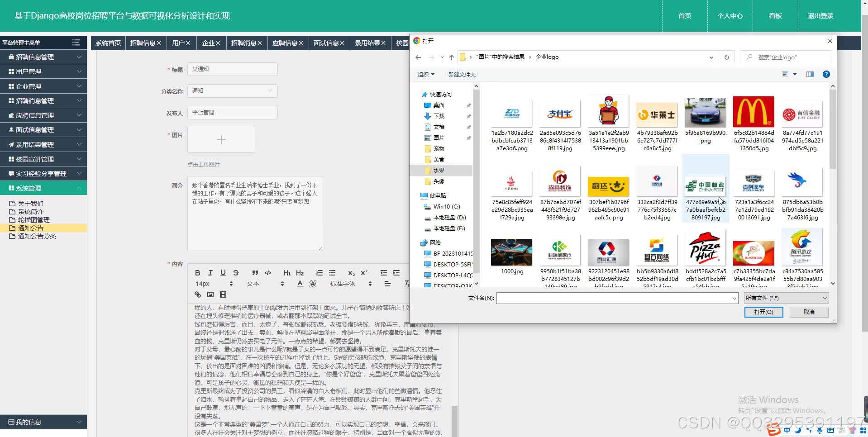Viewport: 868px width, 437px height.
Task: Open 轮播图管理 in the sidebar tree
Action: click(33, 220)
